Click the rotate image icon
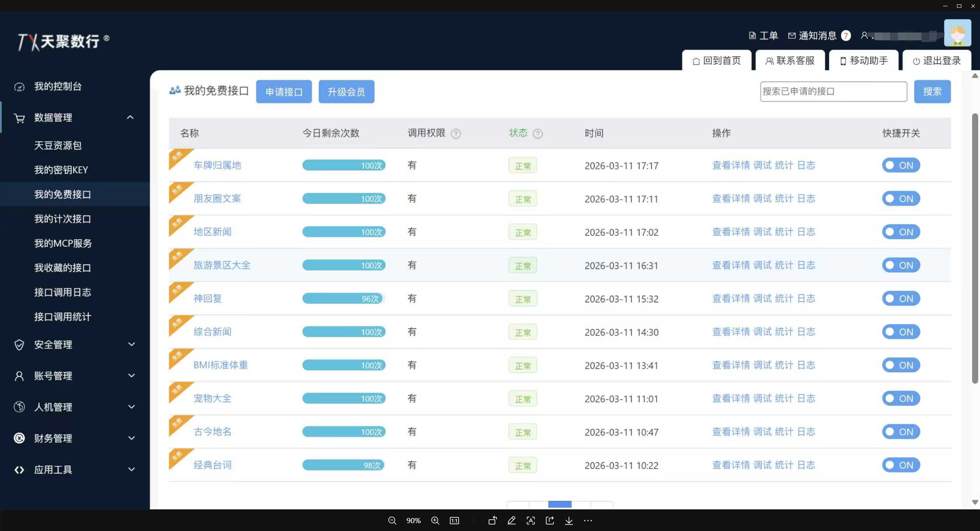This screenshot has width=980, height=531. [x=492, y=521]
